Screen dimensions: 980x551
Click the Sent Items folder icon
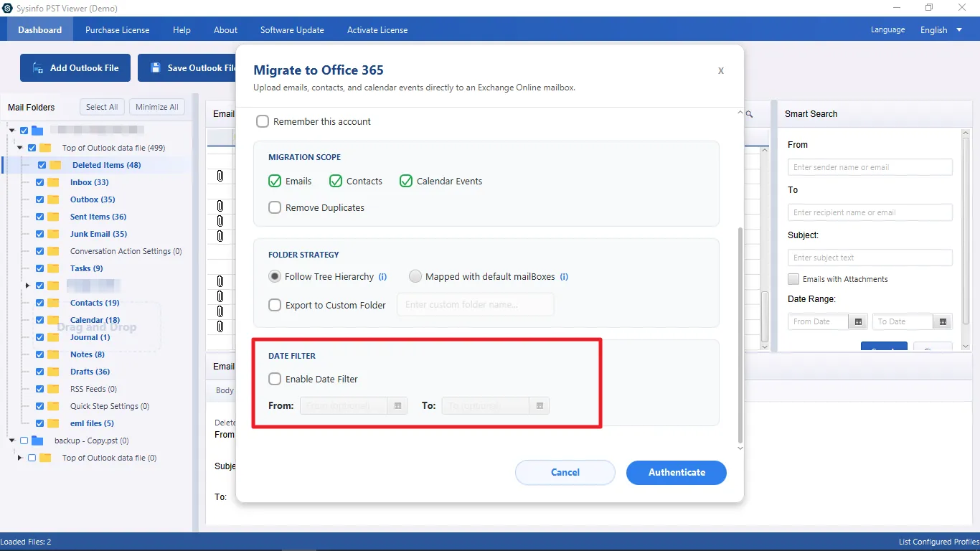click(53, 217)
